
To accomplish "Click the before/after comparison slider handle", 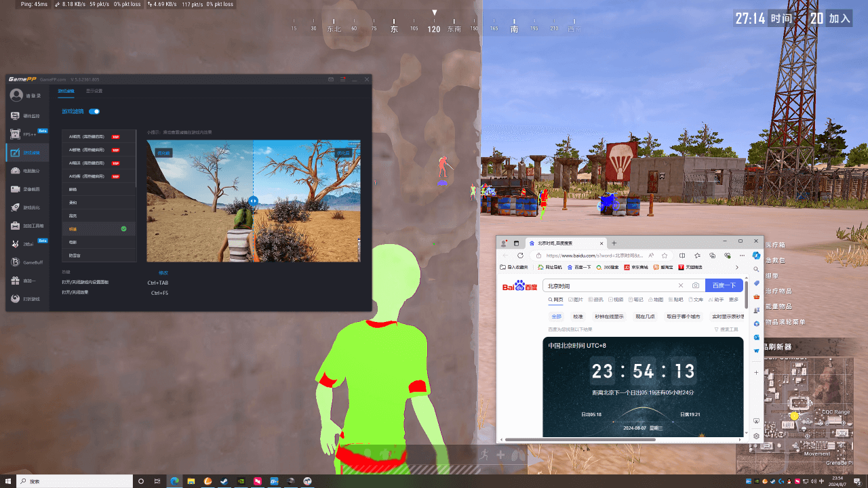I will 253,201.
